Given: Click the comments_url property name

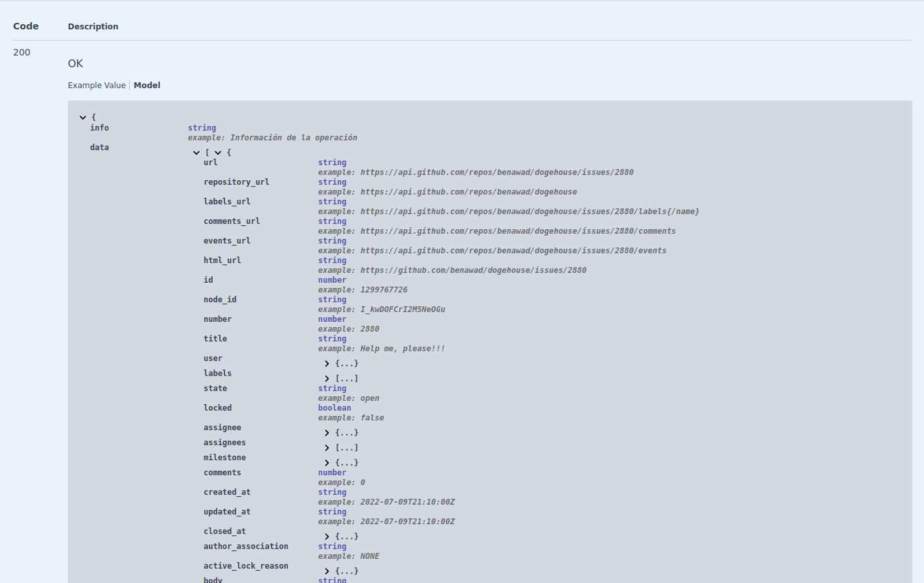Looking at the screenshot, I should 232,221.
